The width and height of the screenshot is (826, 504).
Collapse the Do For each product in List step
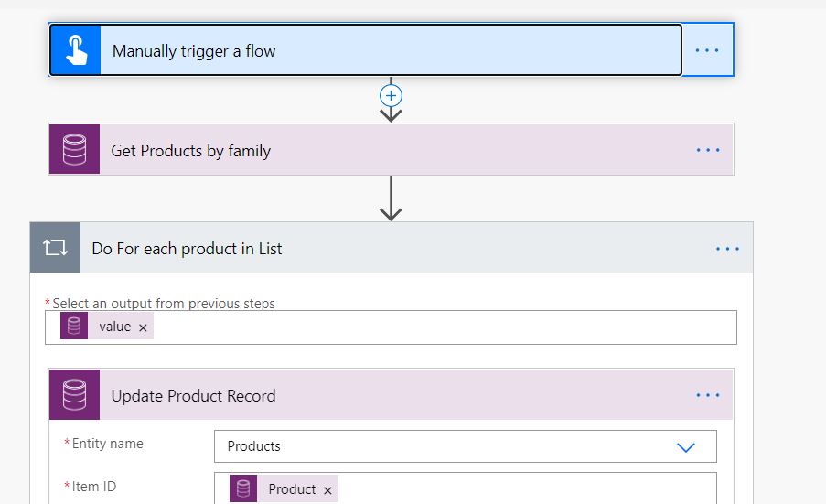(x=392, y=248)
